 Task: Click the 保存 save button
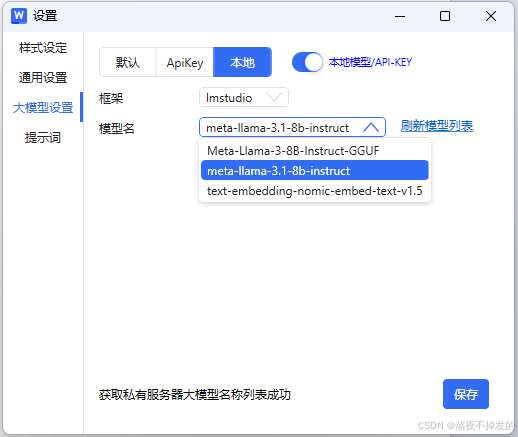[x=466, y=394]
